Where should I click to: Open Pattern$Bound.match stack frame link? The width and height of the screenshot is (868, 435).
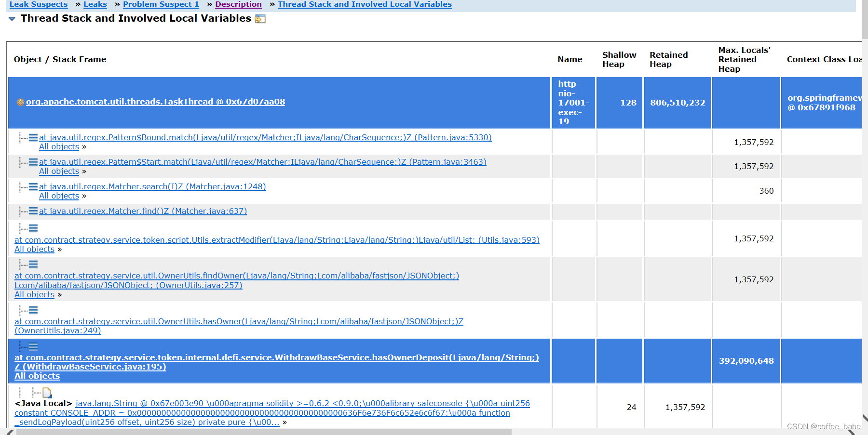(x=265, y=137)
